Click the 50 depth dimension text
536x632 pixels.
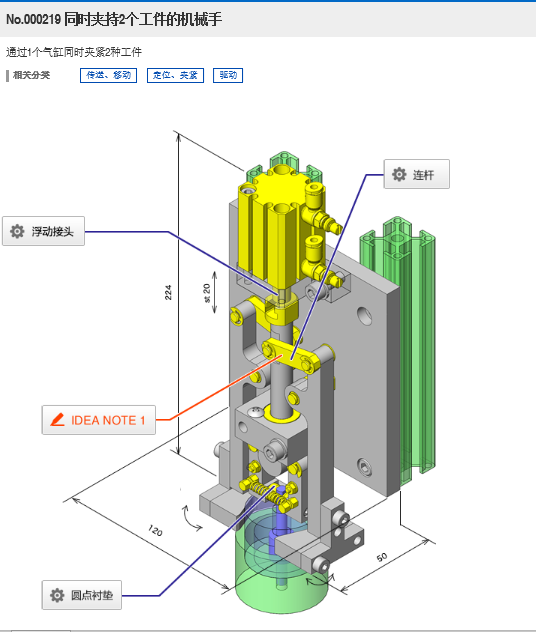point(382,557)
